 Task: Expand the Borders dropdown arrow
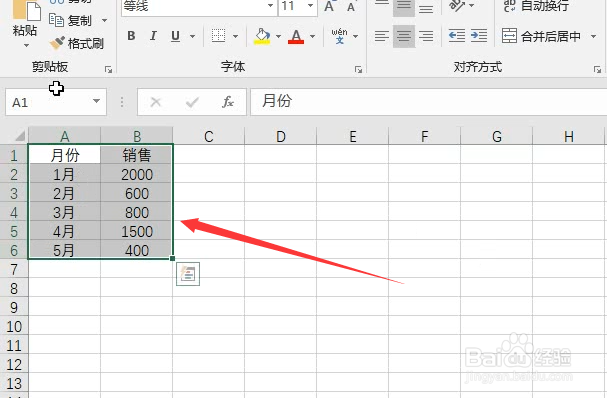pyautogui.click(x=235, y=36)
